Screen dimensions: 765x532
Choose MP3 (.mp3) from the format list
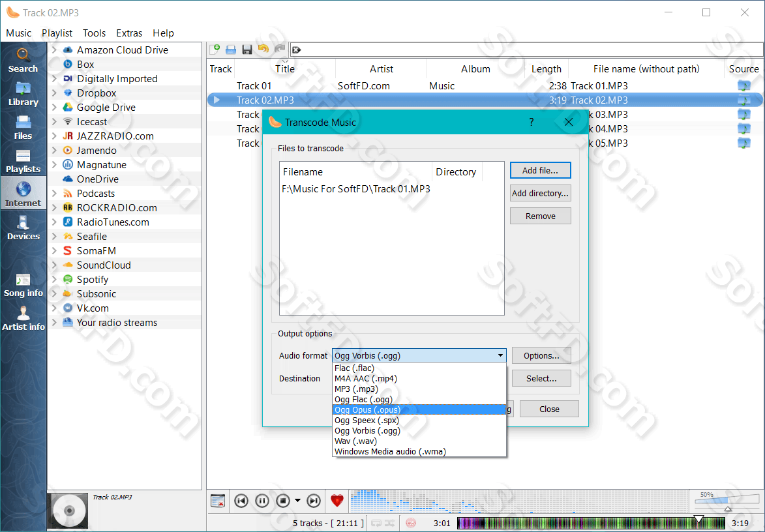click(419, 389)
